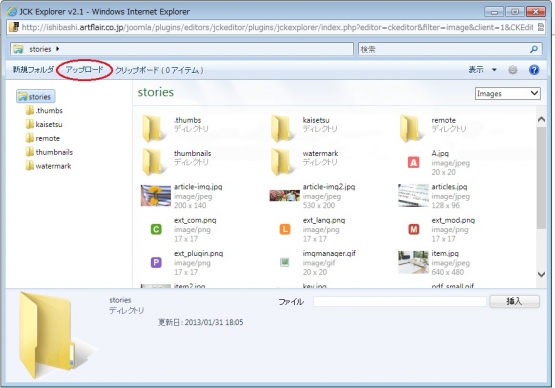The width and height of the screenshot is (555, 388).
Task: Select the ext_mod.png red M icon
Action: click(x=413, y=229)
